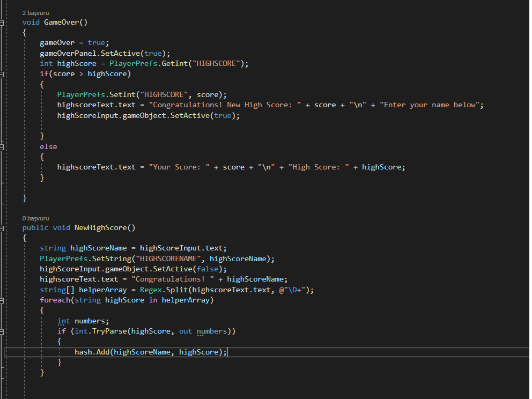
Task: Collapse the if(score > highScore) block
Action: [x=2, y=75]
